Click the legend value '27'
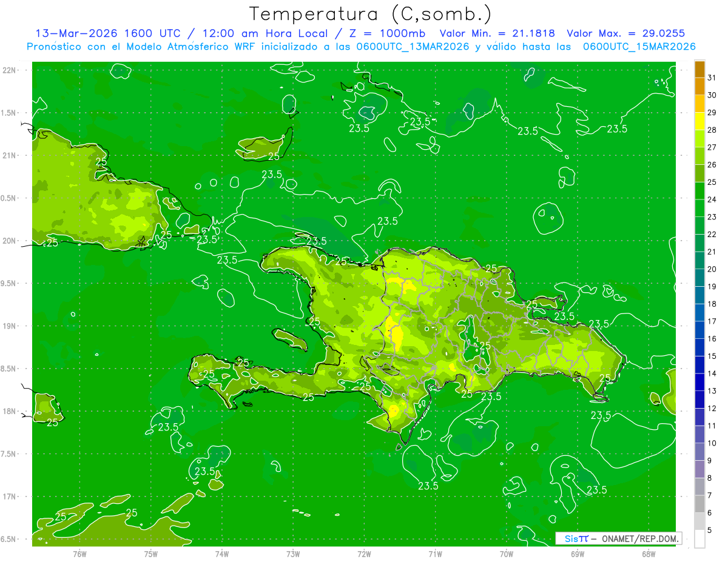 coord(712,147)
